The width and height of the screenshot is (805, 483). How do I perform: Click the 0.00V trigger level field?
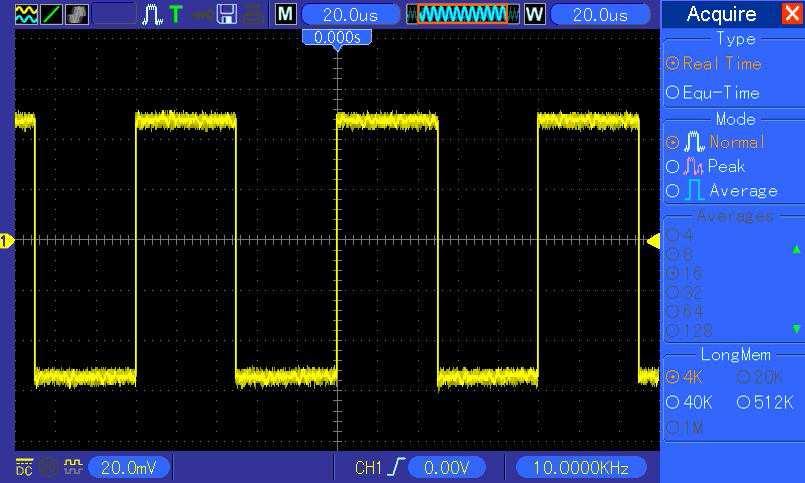(x=447, y=467)
